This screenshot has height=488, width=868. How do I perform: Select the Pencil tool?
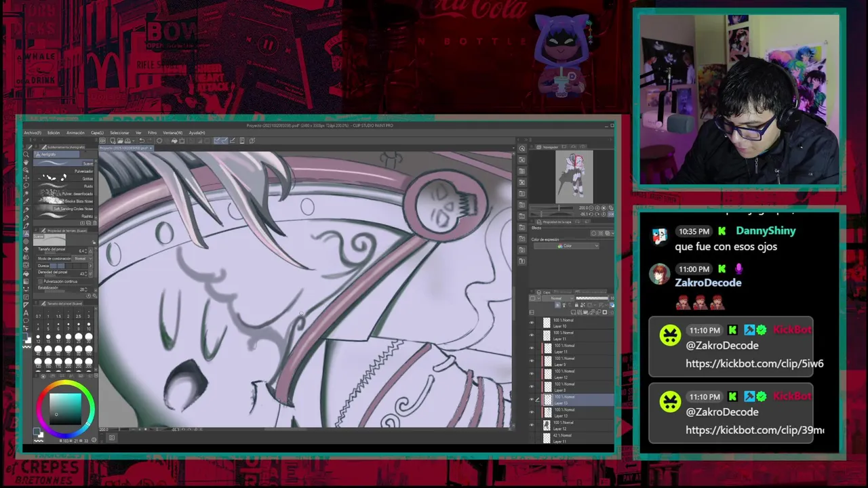click(x=26, y=218)
